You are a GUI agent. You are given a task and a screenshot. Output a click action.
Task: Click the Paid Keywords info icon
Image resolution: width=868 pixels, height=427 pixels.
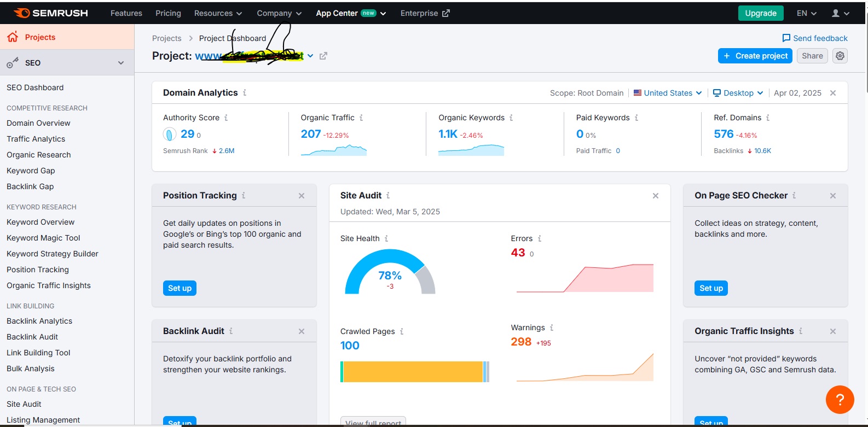[x=636, y=118]
